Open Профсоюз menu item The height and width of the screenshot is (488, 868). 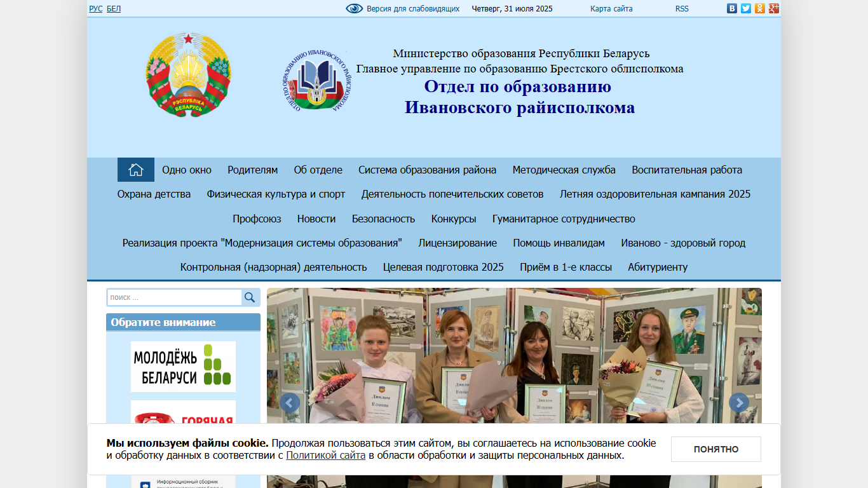click(257, 219)
